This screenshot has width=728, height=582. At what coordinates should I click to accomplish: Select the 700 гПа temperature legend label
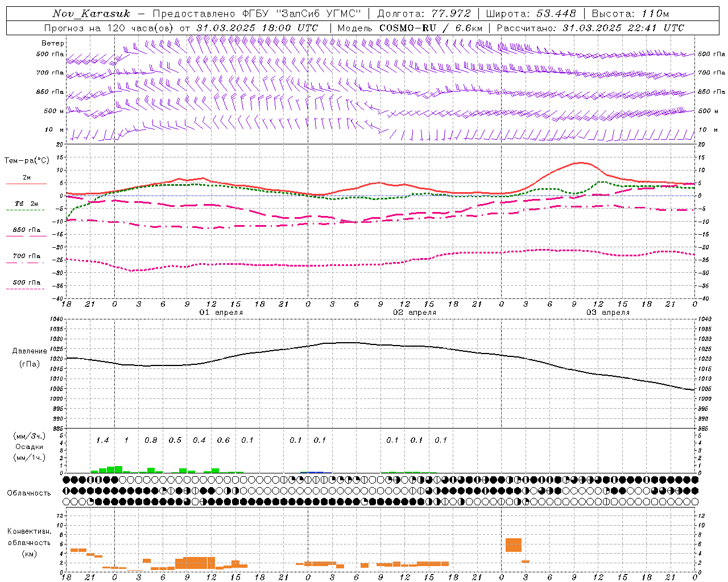(x=27, y=256)
